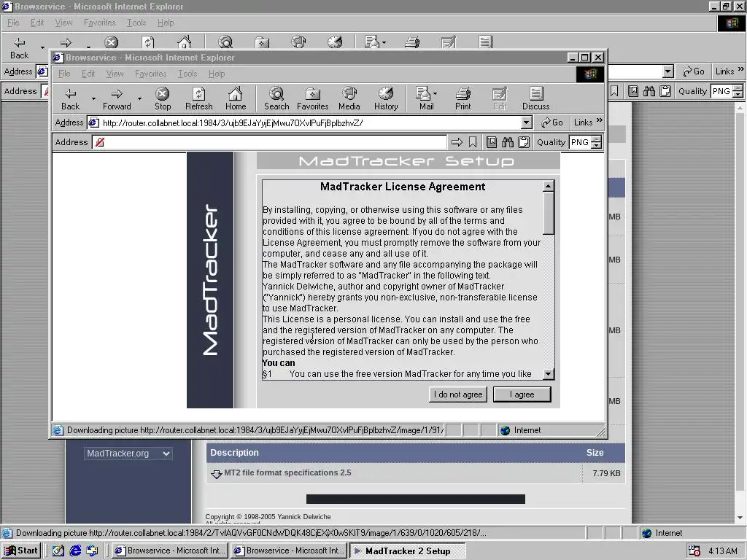Image resolution: width=747 pixels, height=560 pixels.
Task: Click back window page scrollbar down arrow
Action: tap(740, 518)
